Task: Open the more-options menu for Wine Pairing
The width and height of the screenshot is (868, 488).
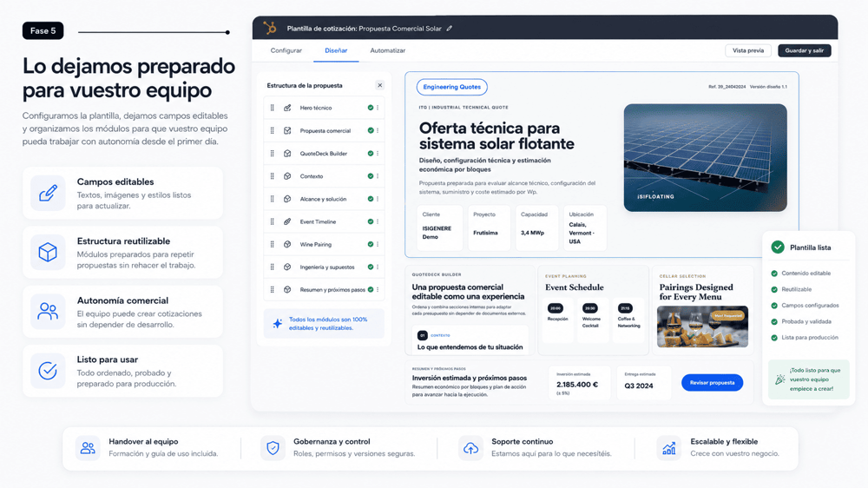Action: pos(378,244)
